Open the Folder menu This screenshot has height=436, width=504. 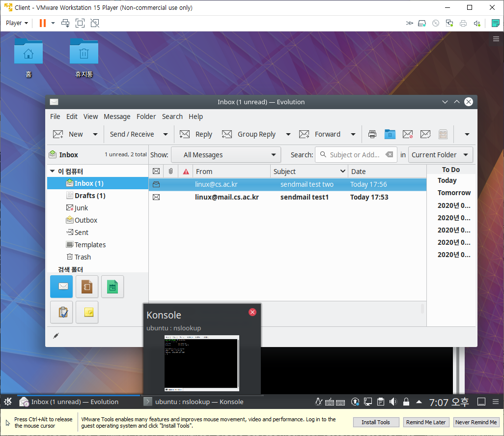146,116
